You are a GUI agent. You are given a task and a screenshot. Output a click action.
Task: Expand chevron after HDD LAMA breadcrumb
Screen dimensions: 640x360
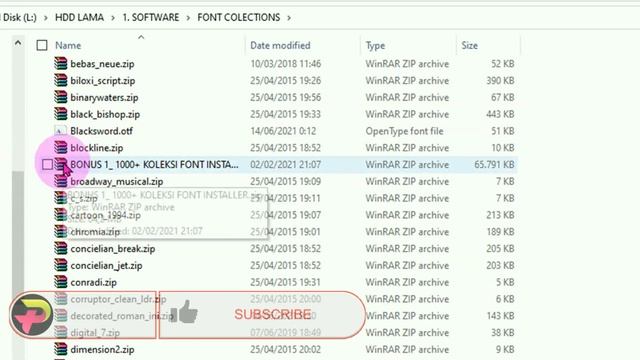[x=113, y=18]
